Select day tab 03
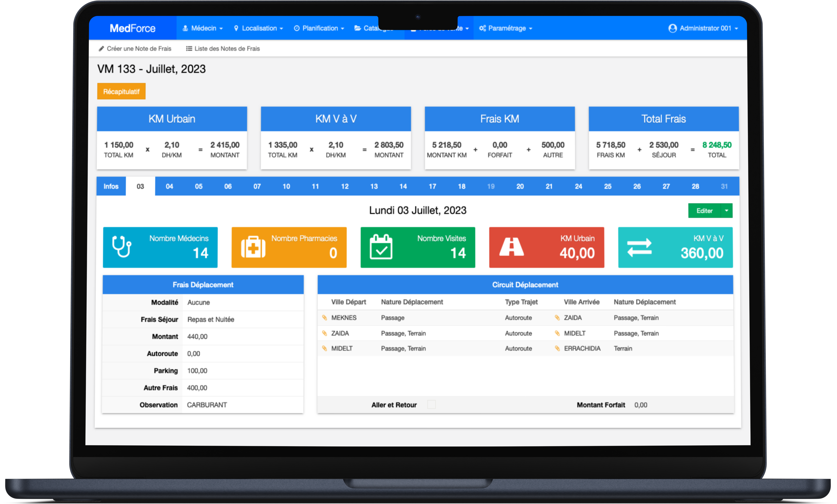 click(x=140, y=186)
